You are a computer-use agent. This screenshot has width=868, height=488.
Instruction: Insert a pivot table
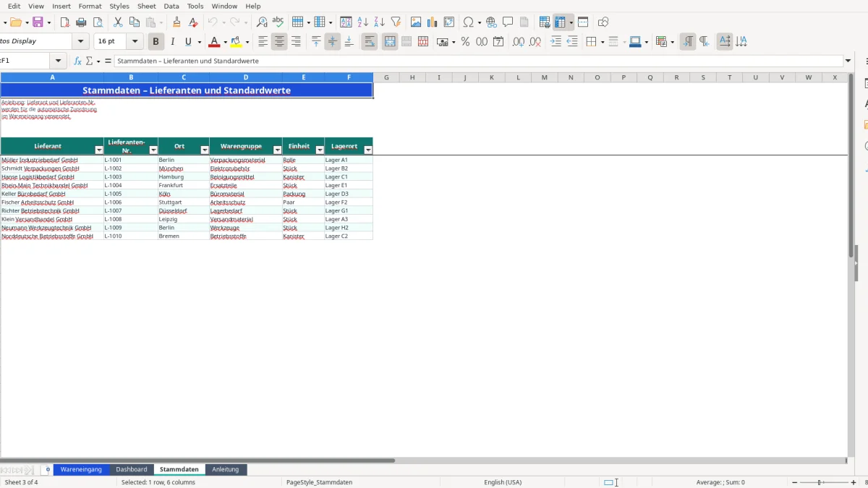coord(449,22)
